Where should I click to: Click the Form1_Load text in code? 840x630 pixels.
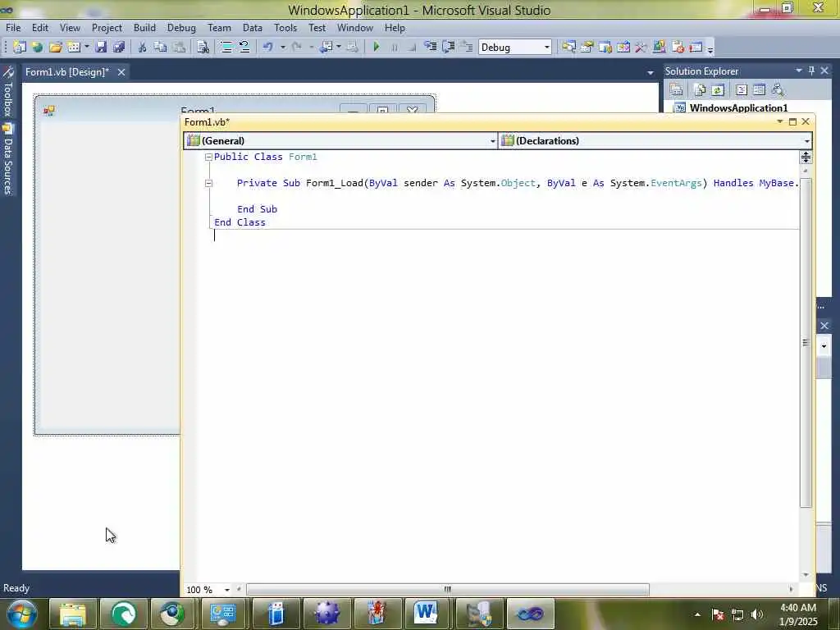tap(335, 183)
